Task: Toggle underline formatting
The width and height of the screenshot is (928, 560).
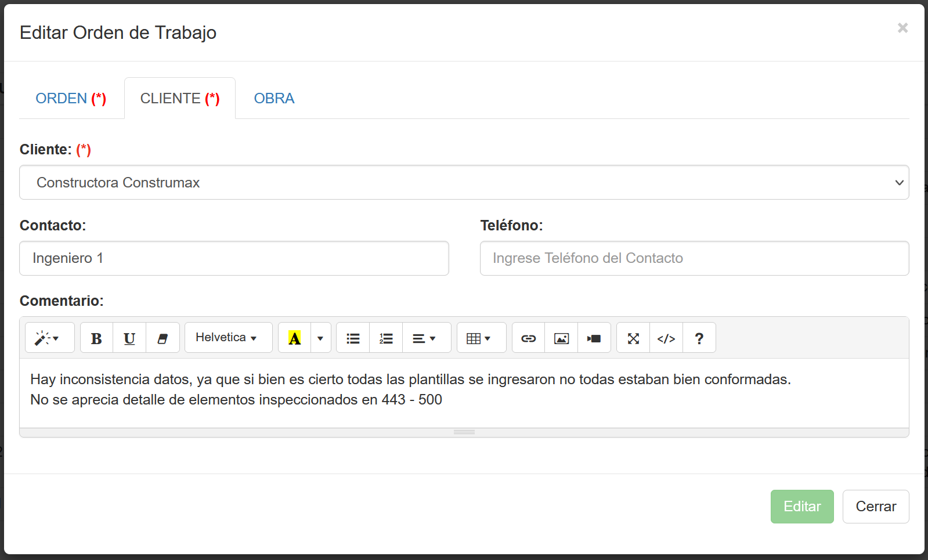Action: tap(129, 338)
